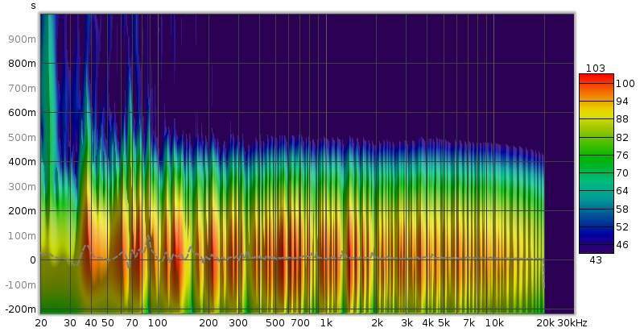This screenshot has height=332, width=644.
Task: Click the "20" frequency axis label
Action: 41,323
